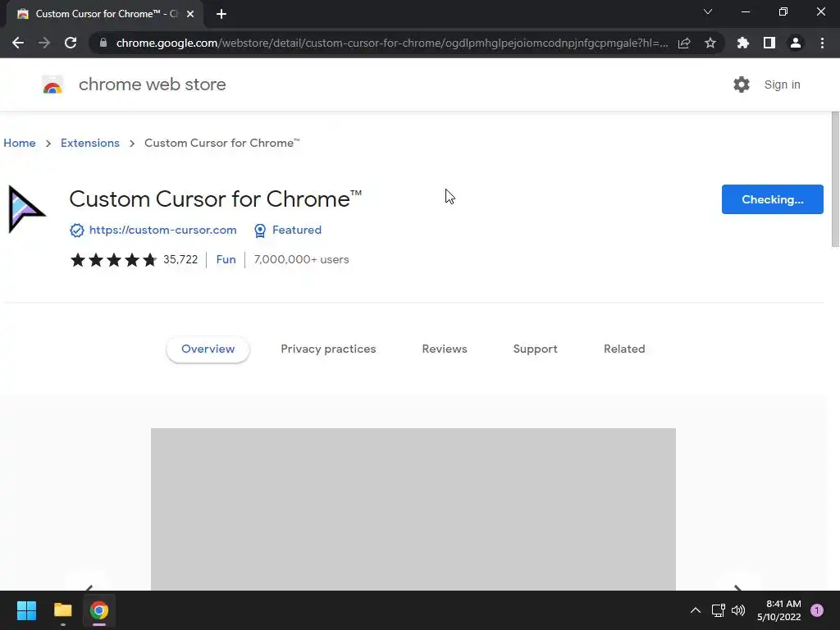Viewport: 840px width, 630px height.
Task: Click the Checking... button
Action: 772,199
